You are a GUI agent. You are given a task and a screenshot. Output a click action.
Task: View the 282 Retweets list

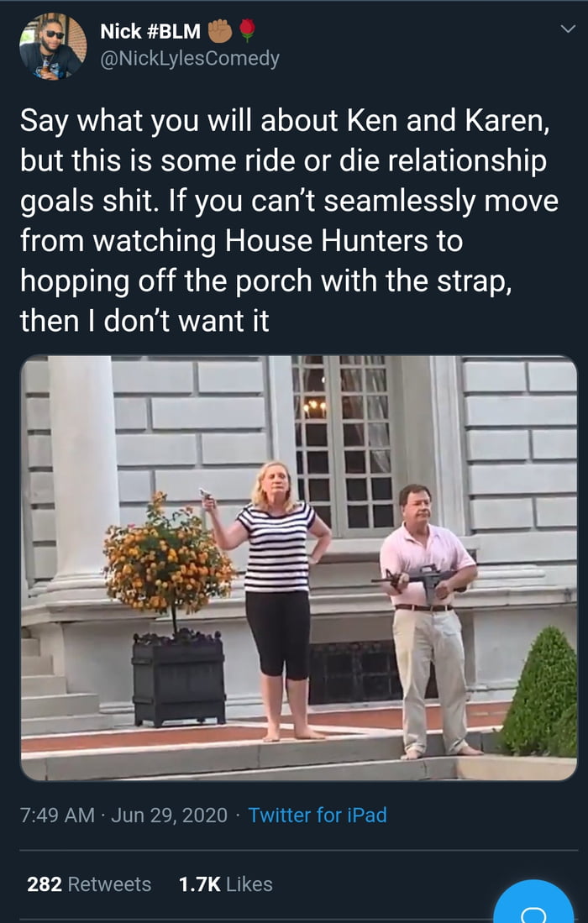pos(87,884)
